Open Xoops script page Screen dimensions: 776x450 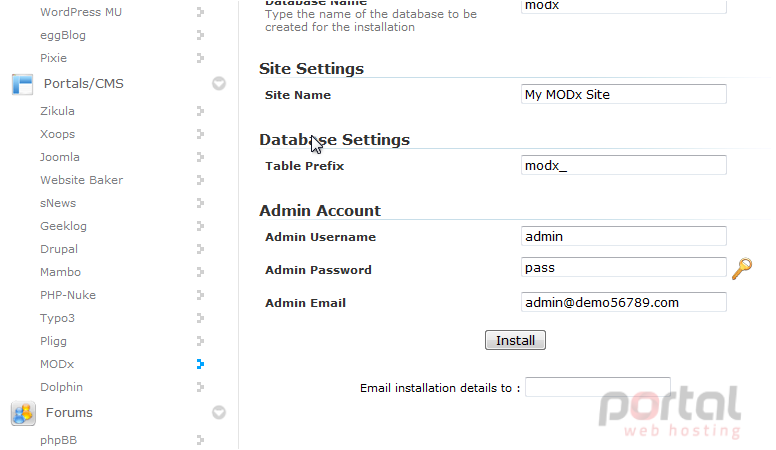pos(57,134)
